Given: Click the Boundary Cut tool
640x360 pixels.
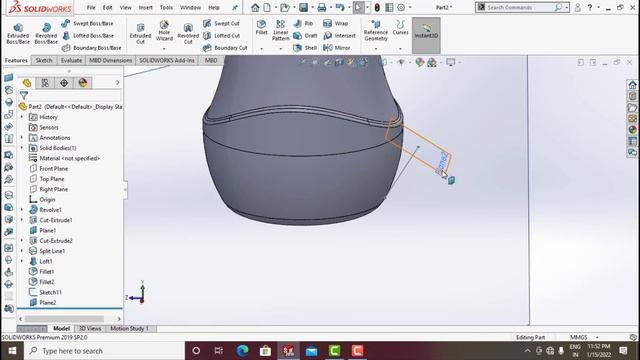Looking at the screenshot, I should pyautogui.click(x=225, y=48).
